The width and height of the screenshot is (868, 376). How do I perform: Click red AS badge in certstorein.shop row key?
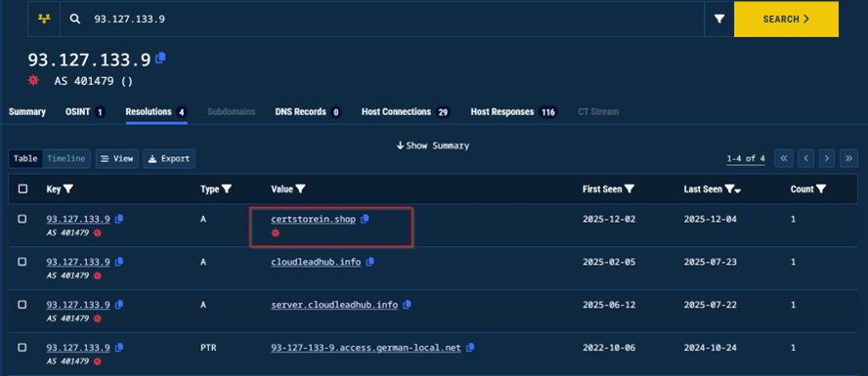(98, 232)
